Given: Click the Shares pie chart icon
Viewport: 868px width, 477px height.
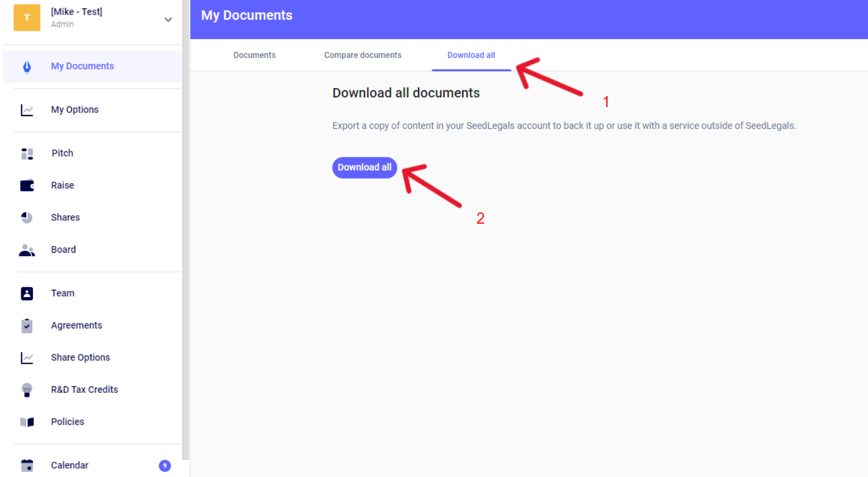Looking at the screenshot, I should tap(27, 217).
